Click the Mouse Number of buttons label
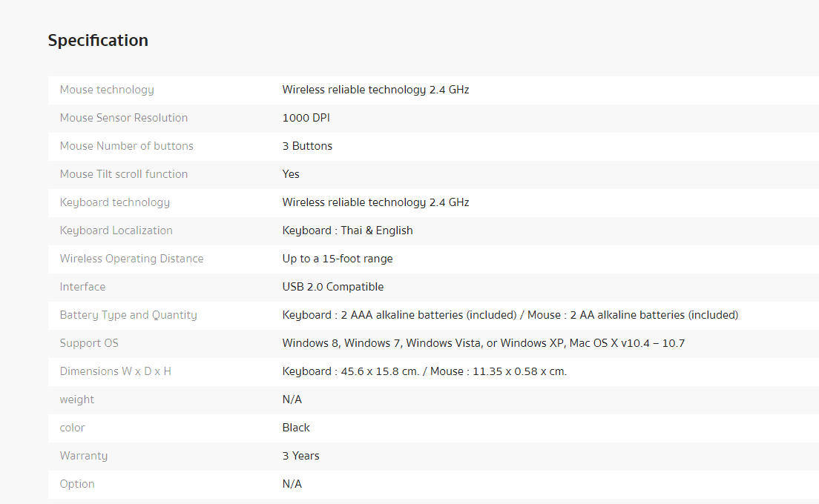This screenshot has height=504, width=819. (x=126, y=146)
